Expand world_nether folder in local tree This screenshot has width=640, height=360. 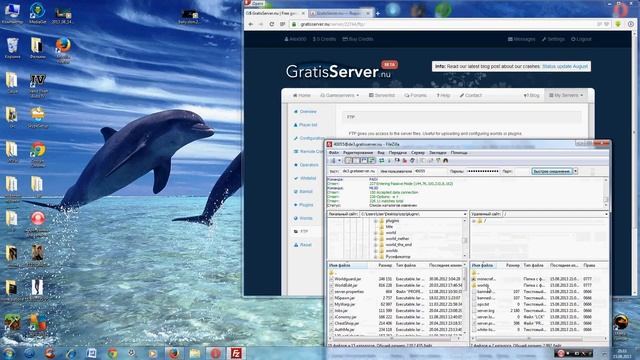click(x=375, y=239)
